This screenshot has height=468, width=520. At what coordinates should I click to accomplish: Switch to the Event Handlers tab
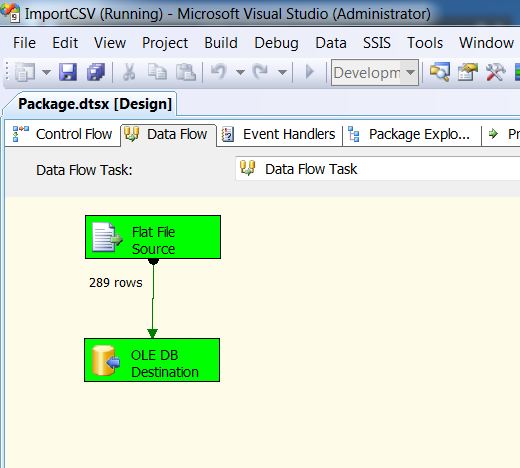(280, 134)
